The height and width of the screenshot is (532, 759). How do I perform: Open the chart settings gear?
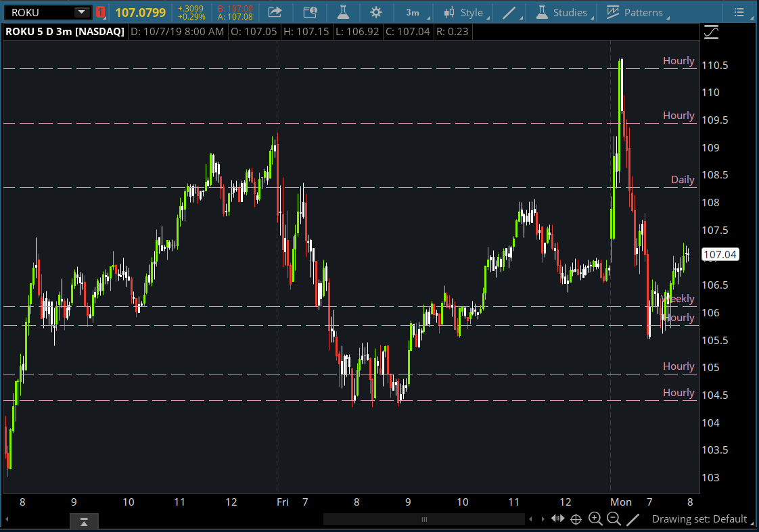376,11
